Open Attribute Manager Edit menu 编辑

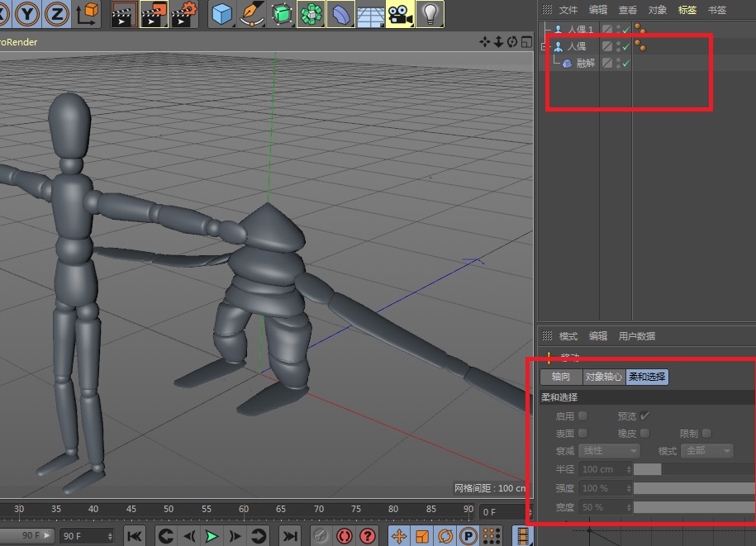click(598, 336)
